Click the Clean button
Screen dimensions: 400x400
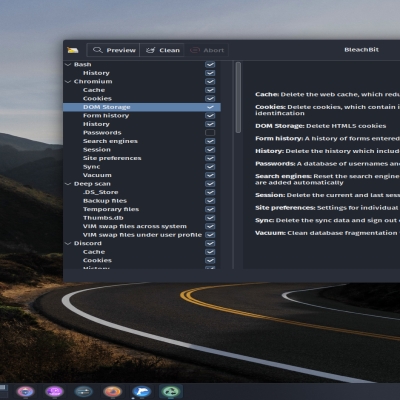(x=162, y=50)
